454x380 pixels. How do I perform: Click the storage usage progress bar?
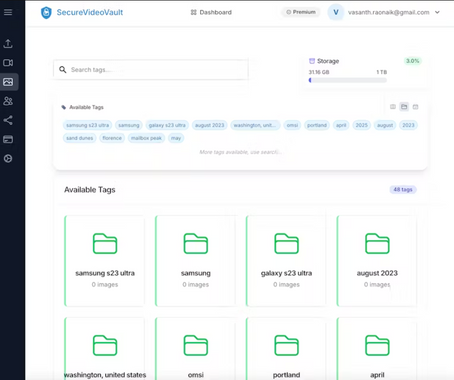(x=348, y=80)
